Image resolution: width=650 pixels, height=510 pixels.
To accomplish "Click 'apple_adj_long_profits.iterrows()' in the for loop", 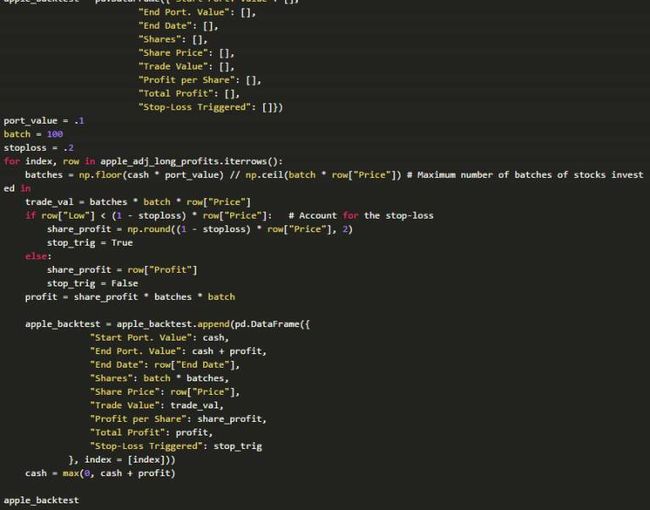I will 191,161.
